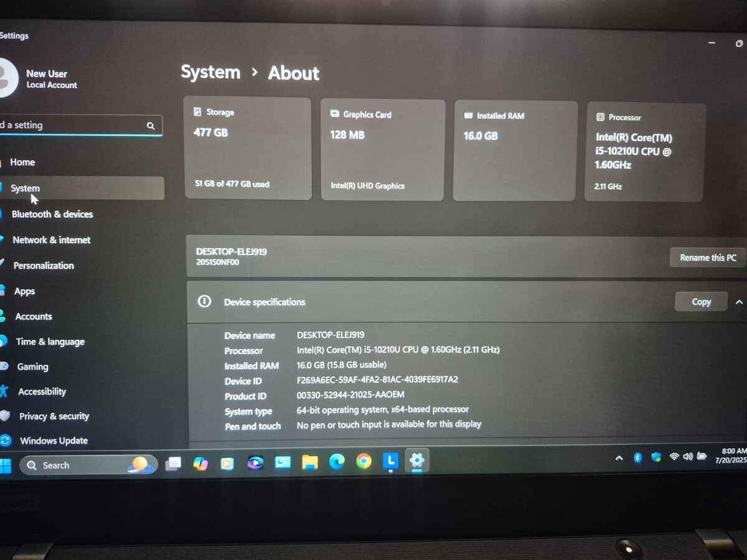Screen dimensions: 747x560
Task: Click the Wi-Fi network tray icon
Action: point(674,457)
